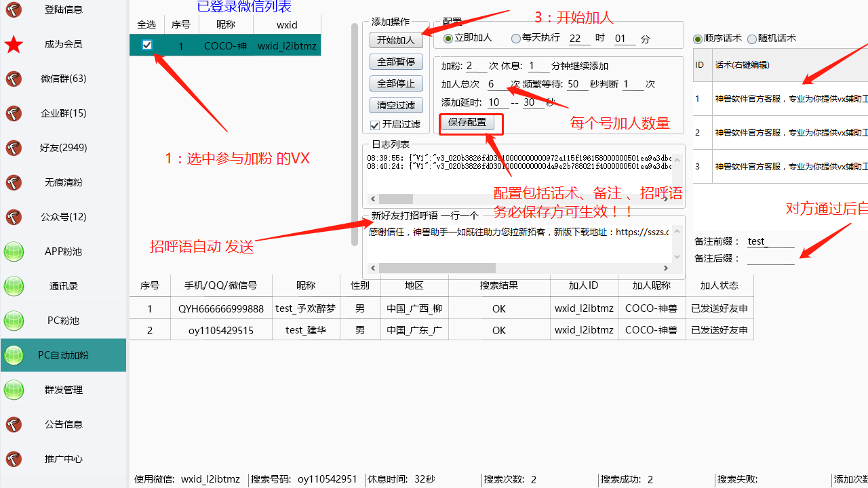The height and width of the screenshot is (488, 868).
Task: Open the PC粉池 sidebar icon
Action: [14, 321]
